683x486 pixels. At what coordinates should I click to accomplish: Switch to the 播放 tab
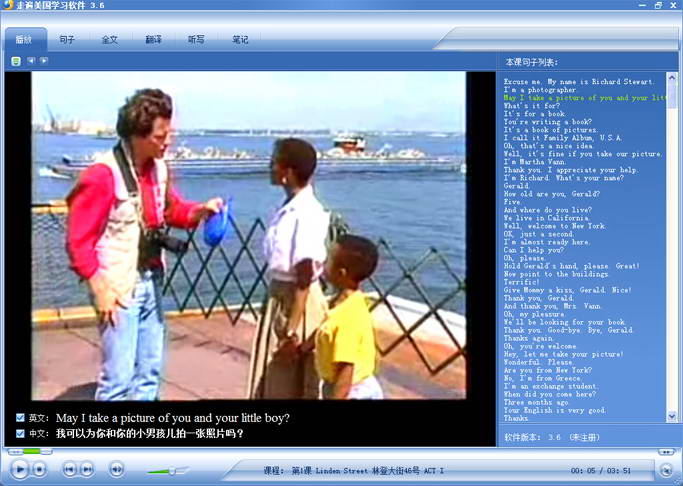24,40
